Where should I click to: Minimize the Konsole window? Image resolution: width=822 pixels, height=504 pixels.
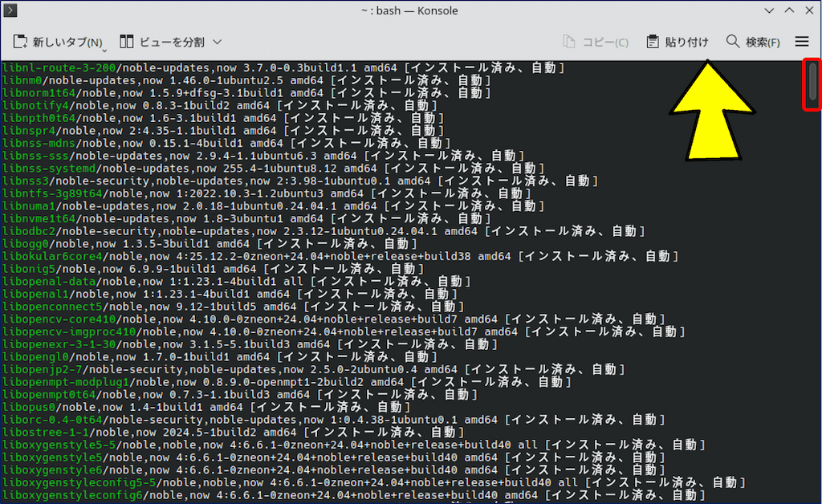point(770,10)
